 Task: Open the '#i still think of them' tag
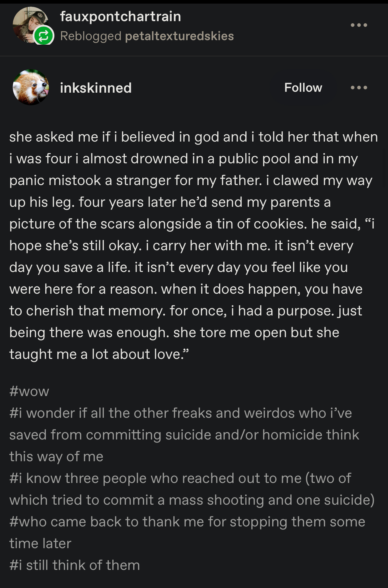point(75,565)
